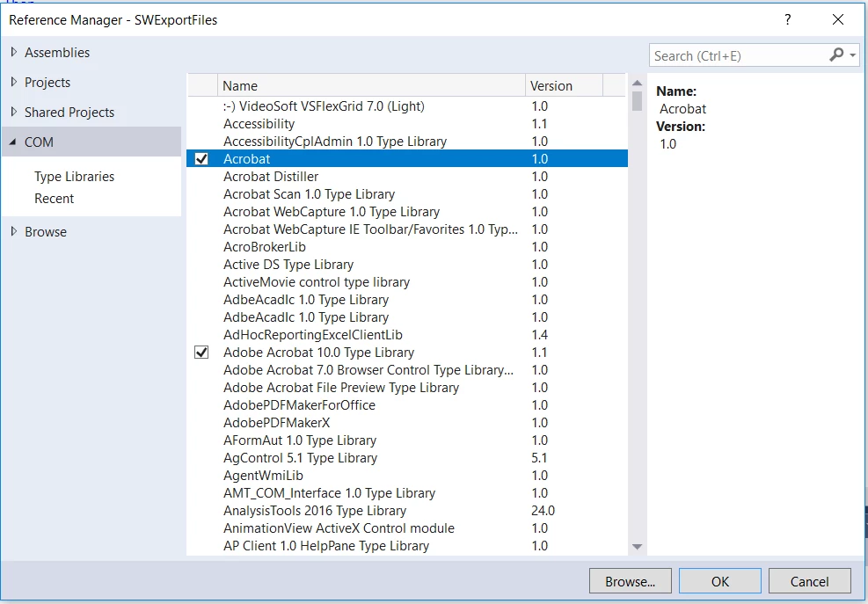Viewport: 868px width, 604px height.
Task: Select ActiveMovie control type library row
Action: coord(407,282)
